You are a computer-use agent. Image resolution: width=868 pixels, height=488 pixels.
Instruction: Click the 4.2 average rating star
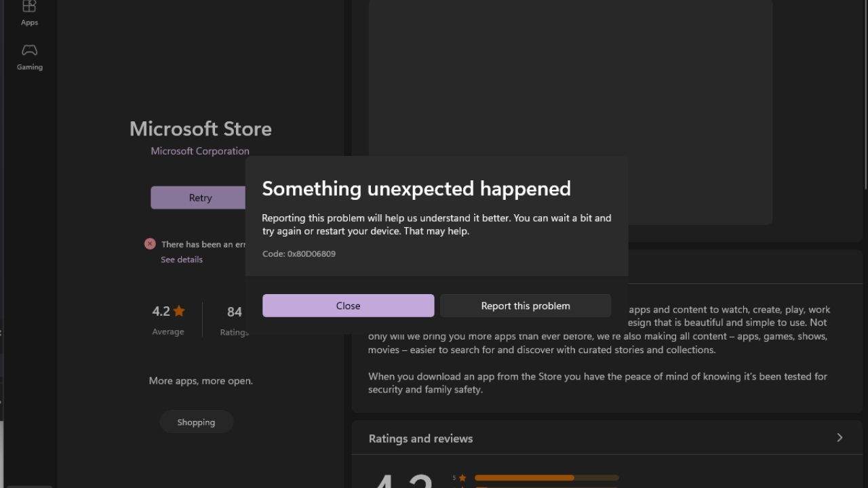(179, 311)
